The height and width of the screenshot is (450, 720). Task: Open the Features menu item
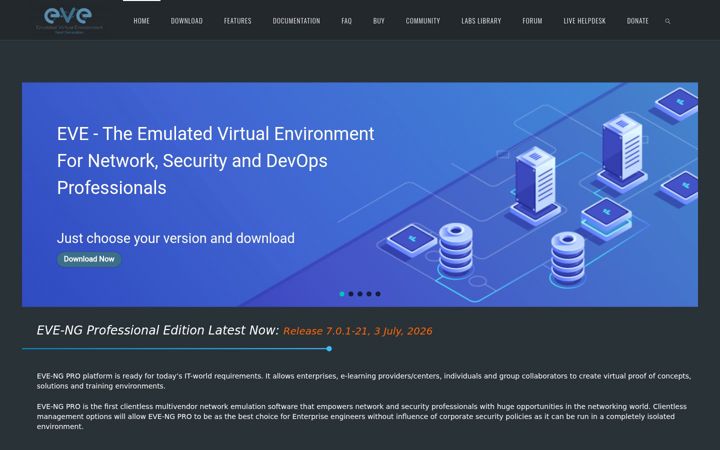[237, 21]
